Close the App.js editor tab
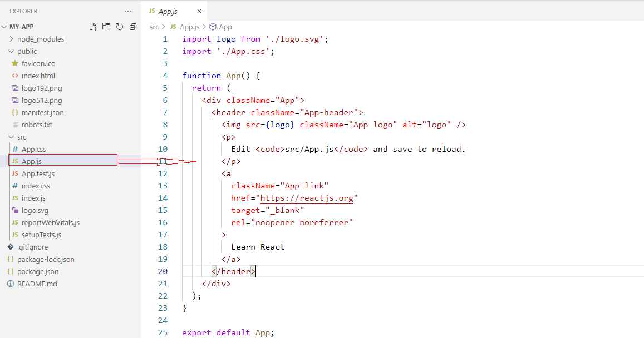Image resolution: width=644 pixels, height=338 pixels. [199, 12]
